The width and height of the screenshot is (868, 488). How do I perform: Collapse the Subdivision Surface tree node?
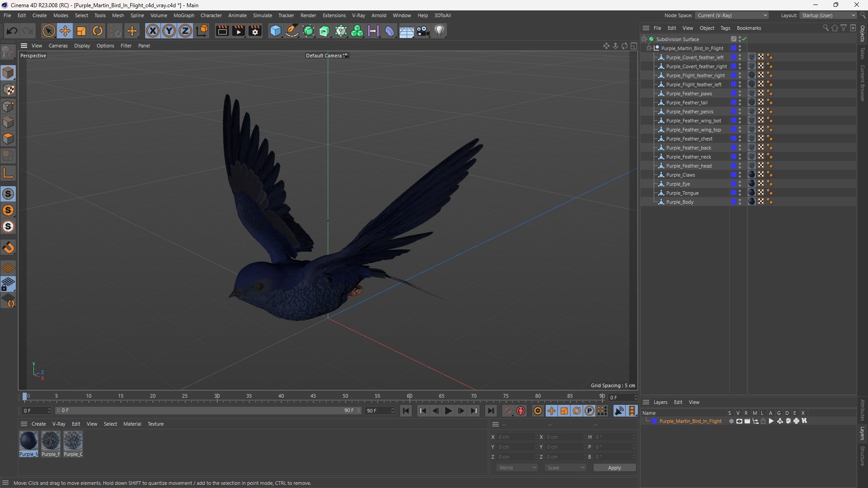(x=644, y=39)
